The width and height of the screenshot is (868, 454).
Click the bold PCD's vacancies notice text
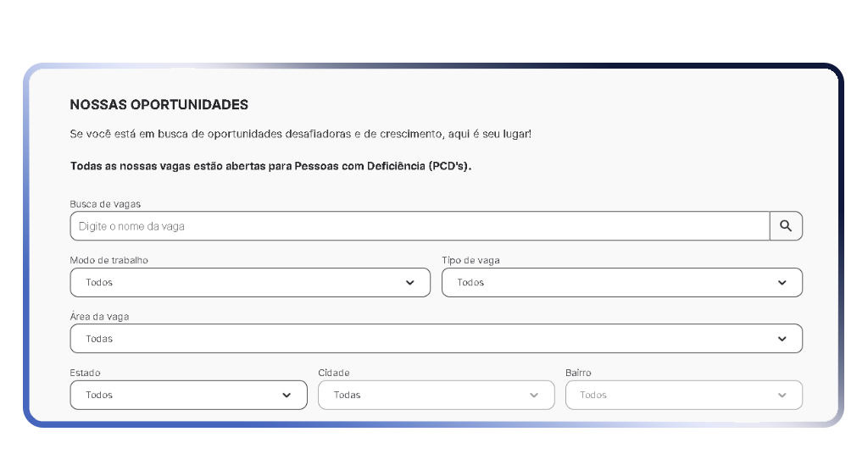point(270,165)
